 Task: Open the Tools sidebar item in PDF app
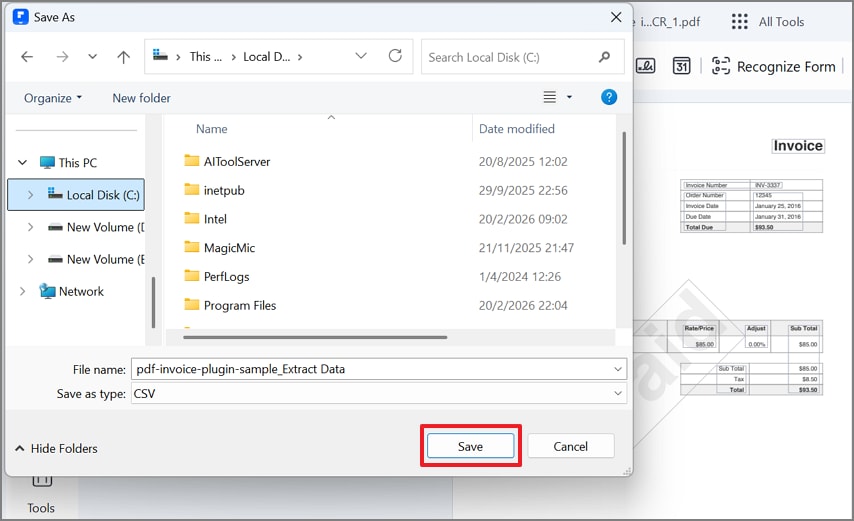click(x=41, y=497)
